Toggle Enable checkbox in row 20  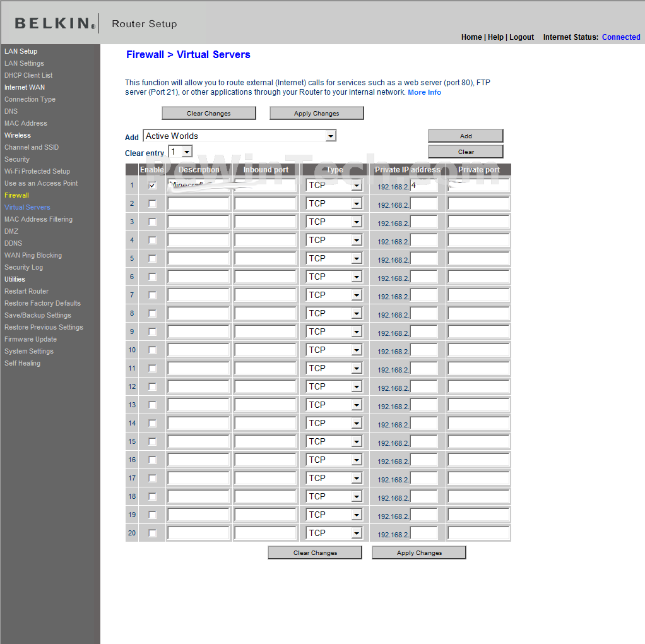tap(152, 534)
